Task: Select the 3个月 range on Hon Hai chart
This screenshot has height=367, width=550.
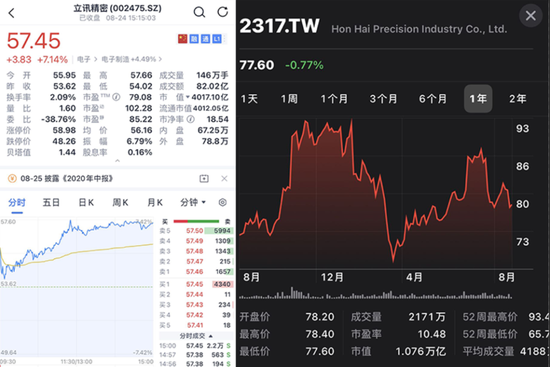Action: (x=383, y=99)
